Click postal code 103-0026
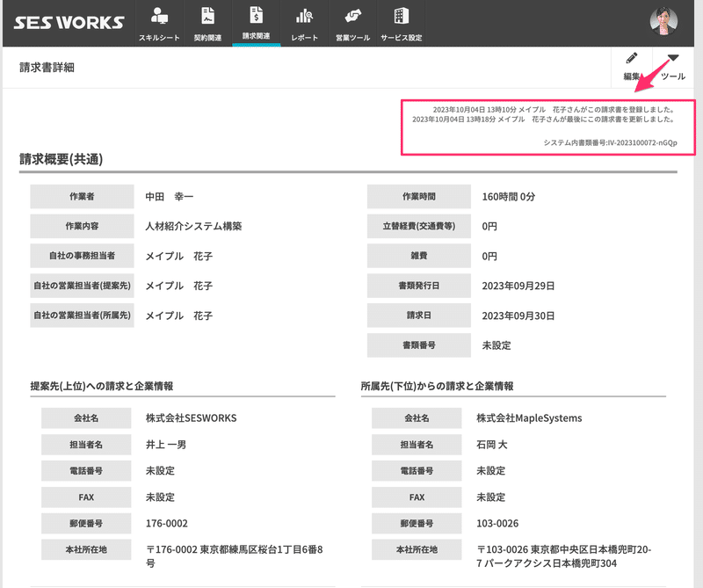 [497, 524]
